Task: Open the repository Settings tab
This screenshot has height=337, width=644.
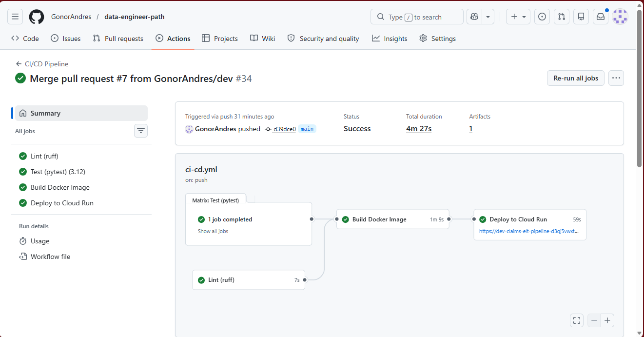Action: pyautogui.click(x=438, y=39)
